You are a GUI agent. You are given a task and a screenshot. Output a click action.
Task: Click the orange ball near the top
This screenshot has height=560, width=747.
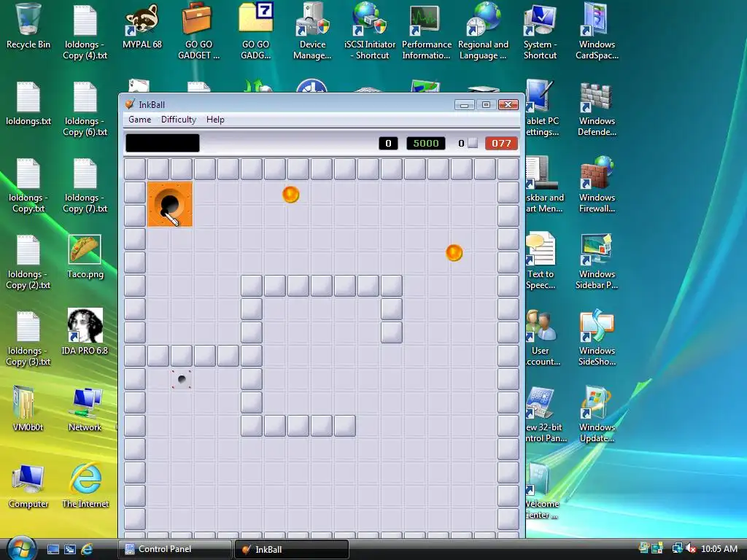290,194
